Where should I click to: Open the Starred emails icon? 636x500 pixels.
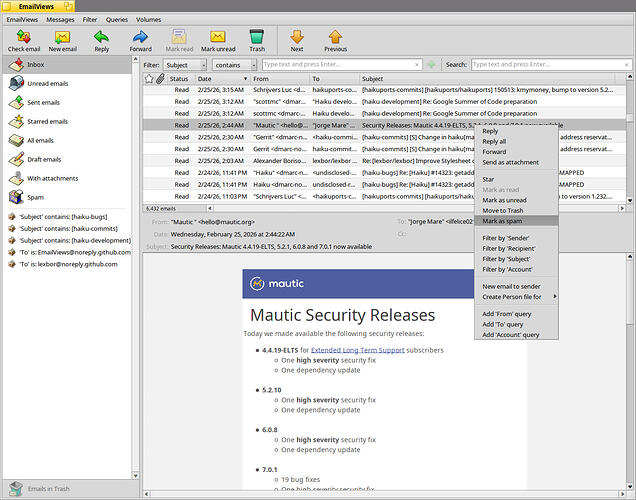pyautogui.click(x=16, y=121)
